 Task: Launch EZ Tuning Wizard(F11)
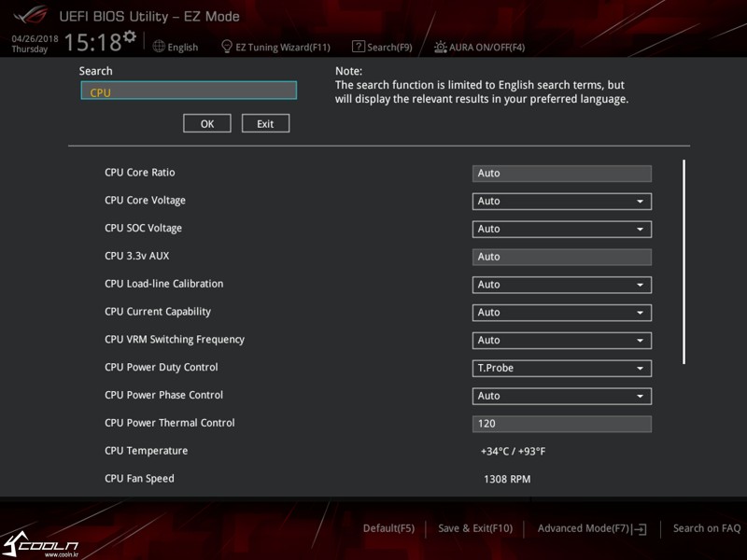283,48
